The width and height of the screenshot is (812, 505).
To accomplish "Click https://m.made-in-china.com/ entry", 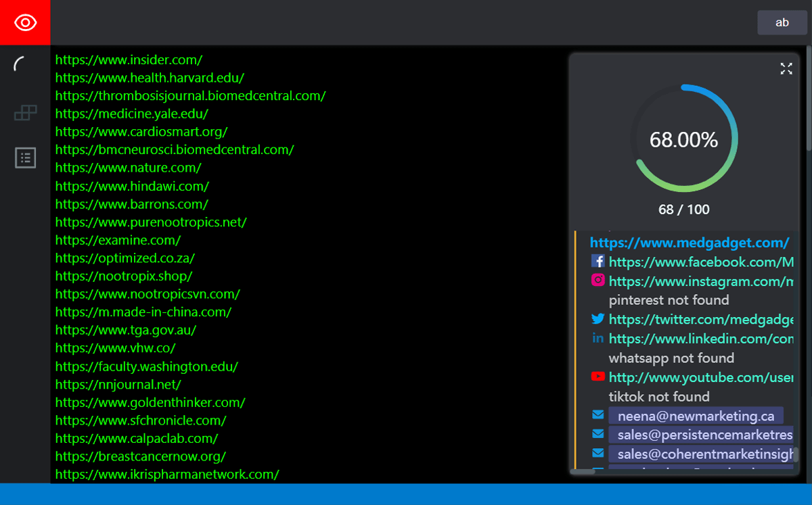I will (143, 312).
